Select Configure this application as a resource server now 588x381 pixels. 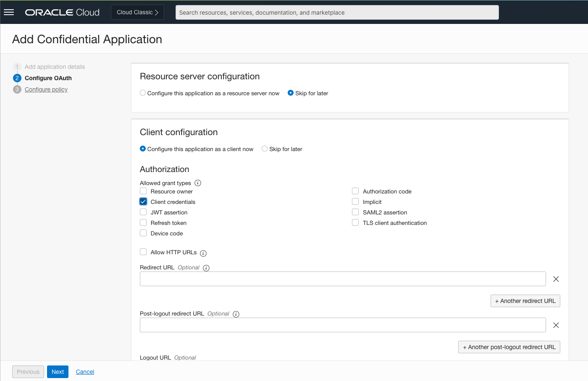click(x=142, y=93)
